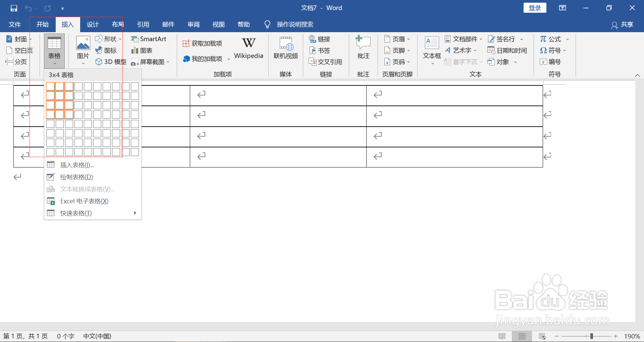Click the 操作说明搜索 search box

click(x=289, y=24)
